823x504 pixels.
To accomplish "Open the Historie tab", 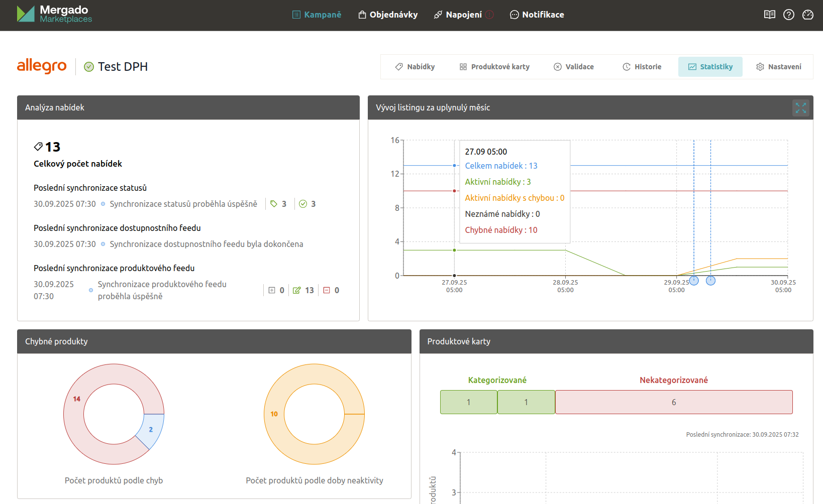I will pyautogui.click(x=642, y=67).
